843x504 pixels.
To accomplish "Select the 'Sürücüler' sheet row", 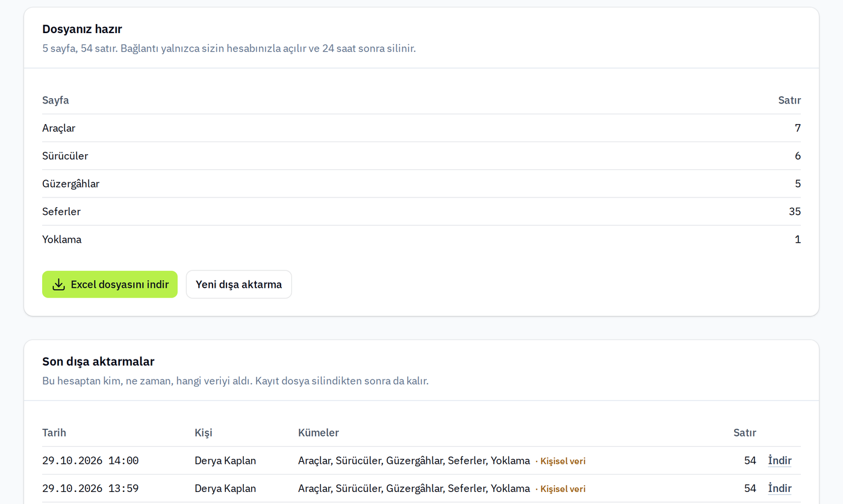I will [x=421, y=156].
